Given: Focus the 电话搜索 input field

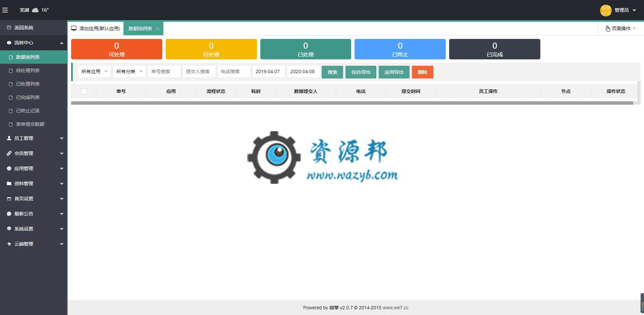Looking at the screenshot, I should click(234, 71).
